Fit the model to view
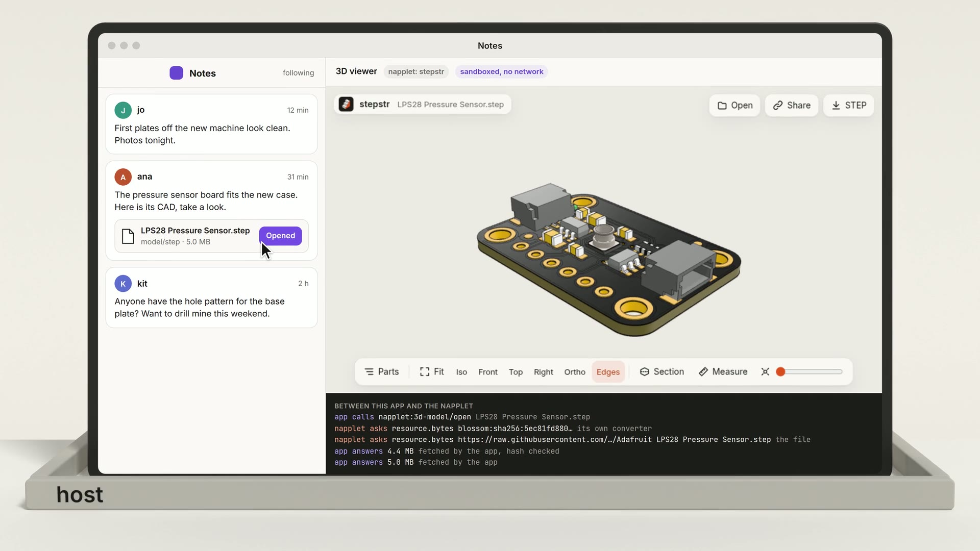 (432, 372)
